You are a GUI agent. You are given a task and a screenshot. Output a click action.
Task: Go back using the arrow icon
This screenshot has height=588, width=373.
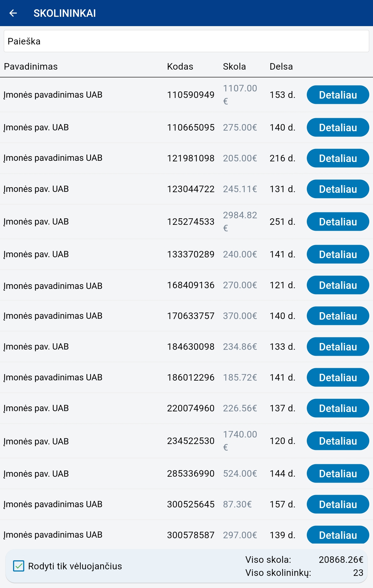tap(13, 13)
